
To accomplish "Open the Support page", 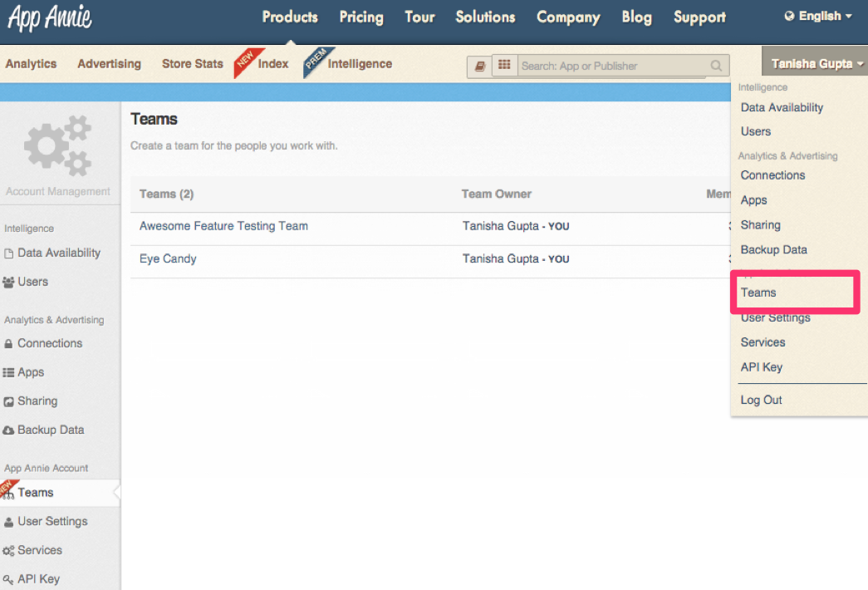I will 699,17.
